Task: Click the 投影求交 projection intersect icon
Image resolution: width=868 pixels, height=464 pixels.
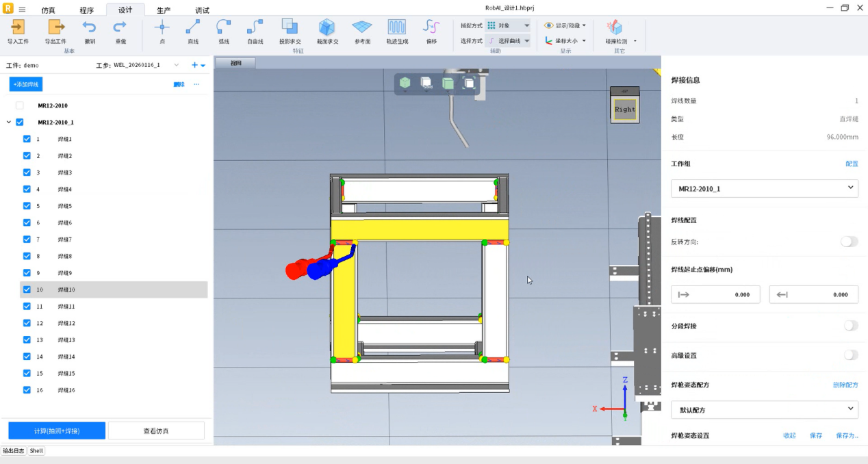Action: tap(290, 27)
